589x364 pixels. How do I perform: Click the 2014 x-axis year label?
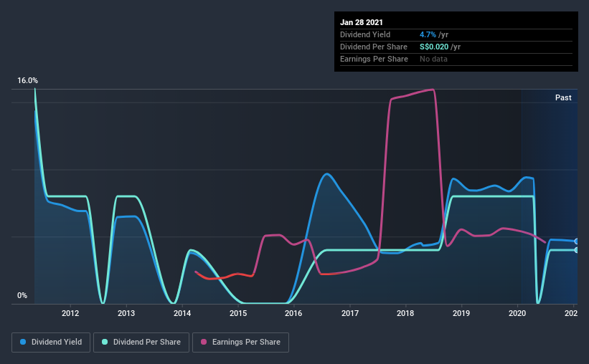point(182,313)
